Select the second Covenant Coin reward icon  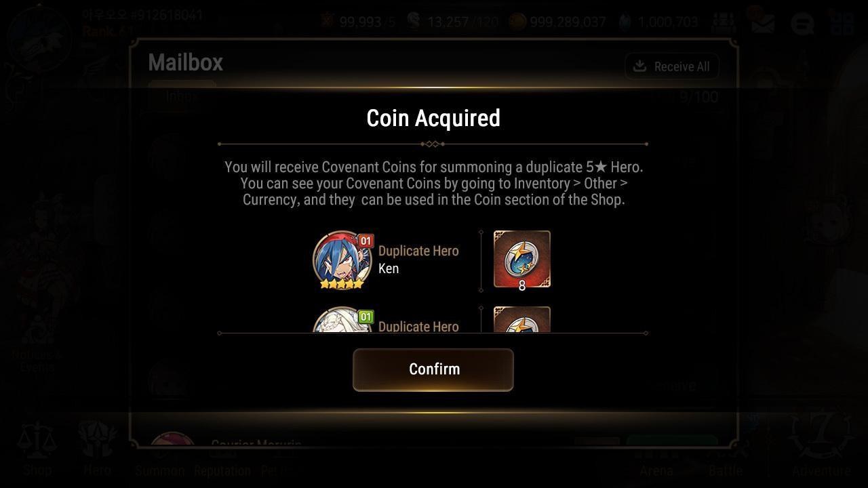(522, 320)
